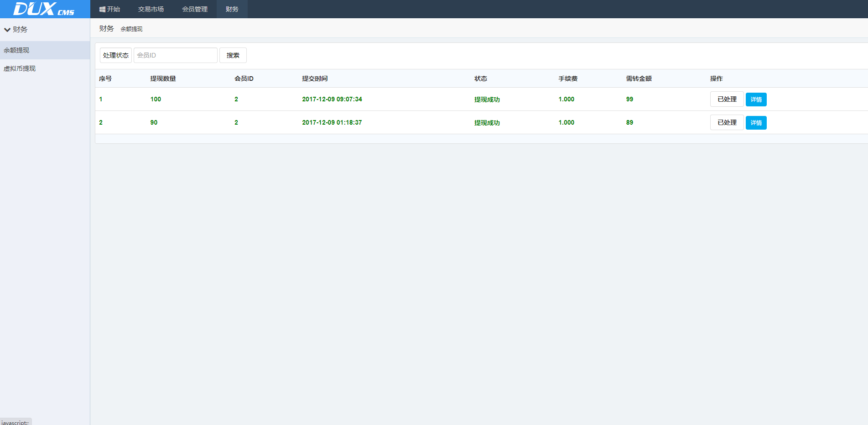Click the 需转金额 column header
The width and height of the screenshot is (868, 425).
click(639, 79)
